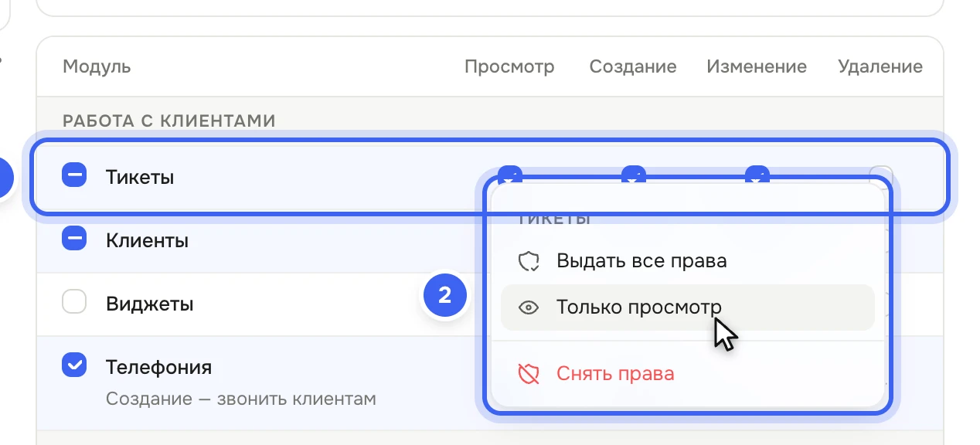This screenshot has height=445, width=980.
Task: Choose Только просмотр from the popup menu
Action: [x=688, y=307]
